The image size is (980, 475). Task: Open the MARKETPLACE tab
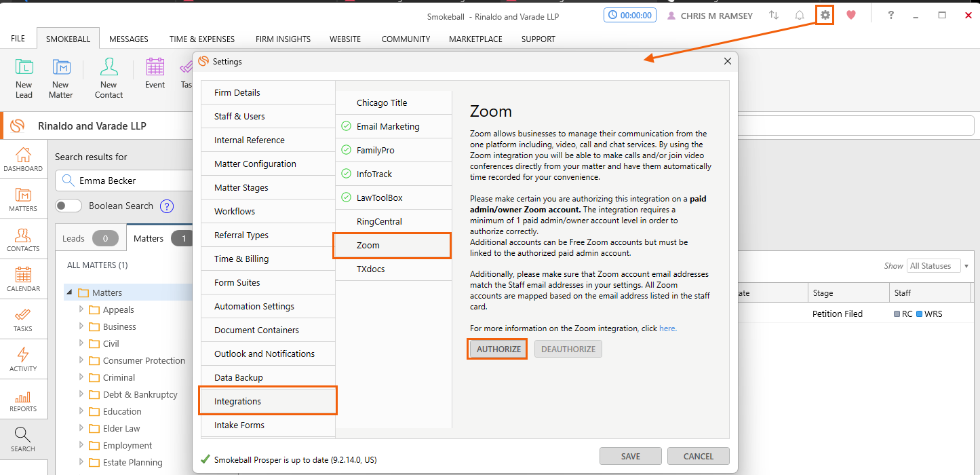475,39
